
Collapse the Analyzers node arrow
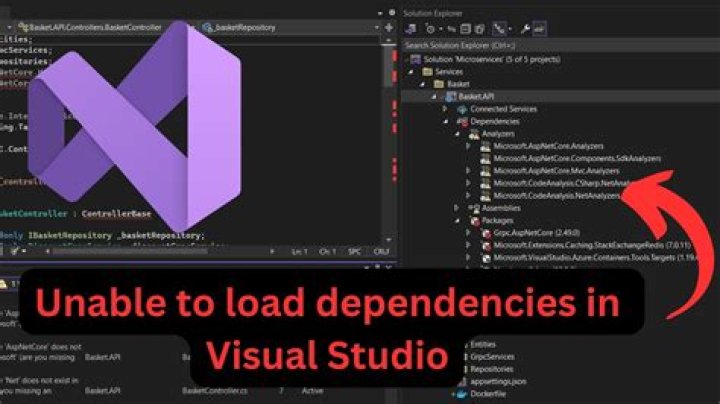pyautogui.click(x=456, y=134)
